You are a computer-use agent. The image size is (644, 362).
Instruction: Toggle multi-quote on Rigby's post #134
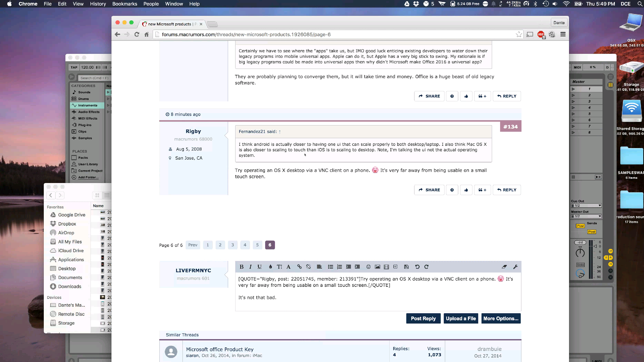(482, 190)
